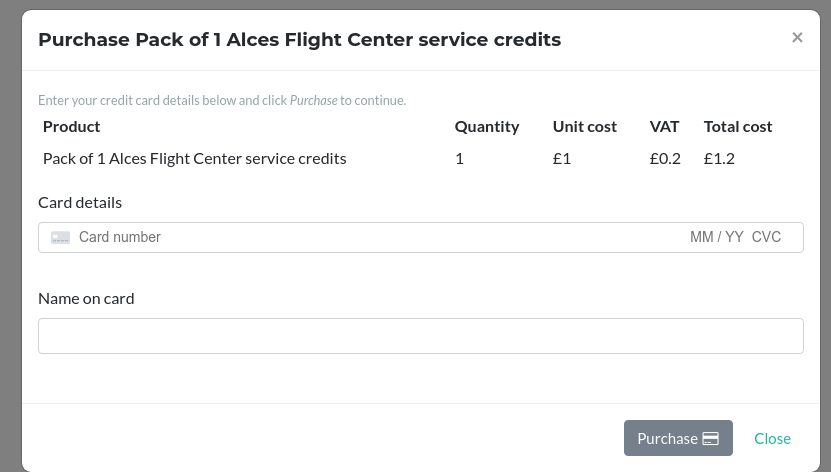Click the green Close link
Image resolution: width=831 pixels, height=472 pixels.
pyautogui.click(x=772, y=439)
